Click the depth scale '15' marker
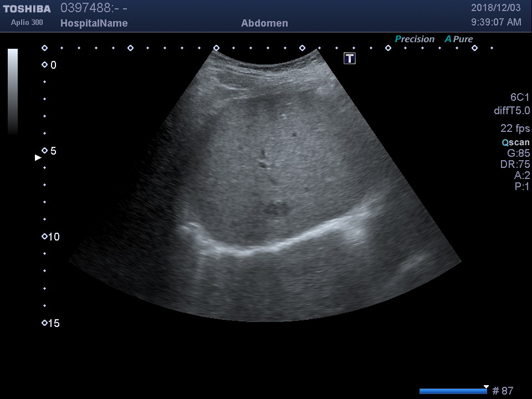The image size is (532, 399). (x=50, y=323)
